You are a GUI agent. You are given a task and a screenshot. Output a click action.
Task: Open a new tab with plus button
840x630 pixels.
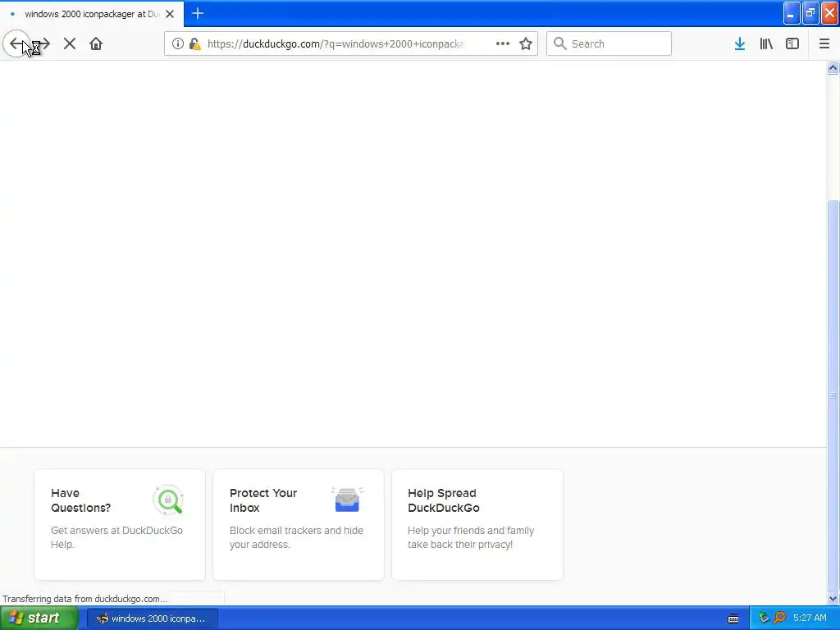click(198, 13)
